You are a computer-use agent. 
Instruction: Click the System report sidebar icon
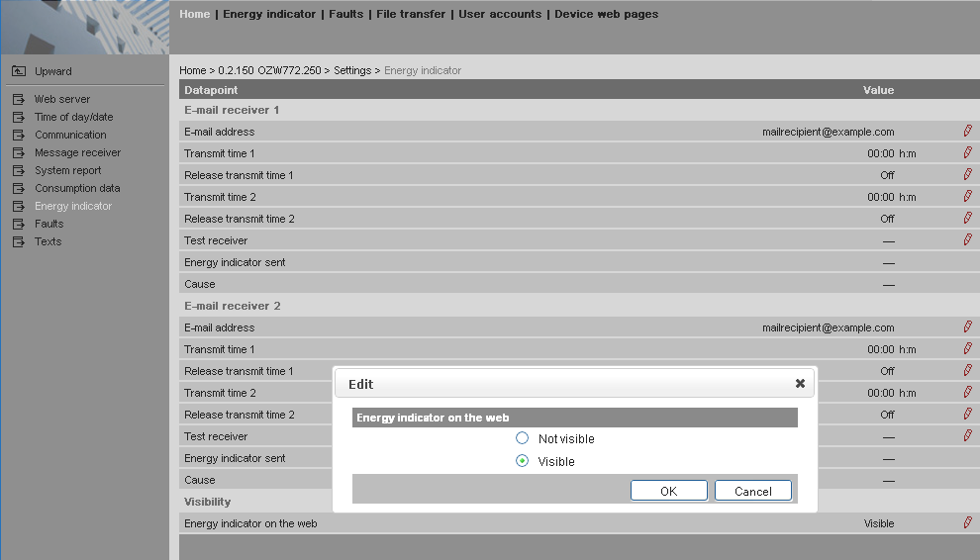point(19,170)
